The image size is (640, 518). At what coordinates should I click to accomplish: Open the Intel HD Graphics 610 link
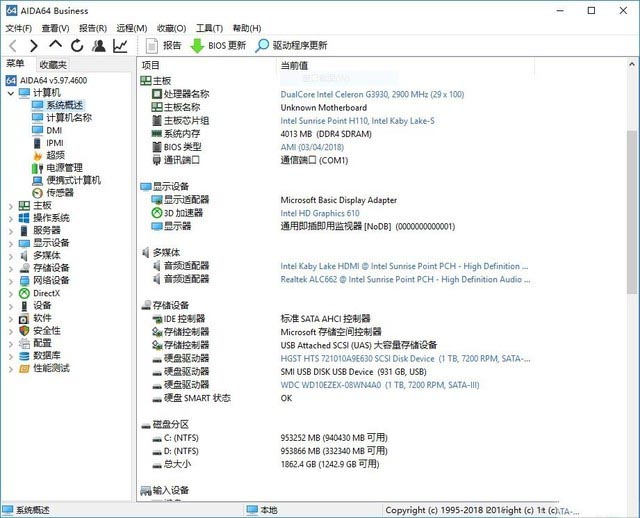click(320, 213)
